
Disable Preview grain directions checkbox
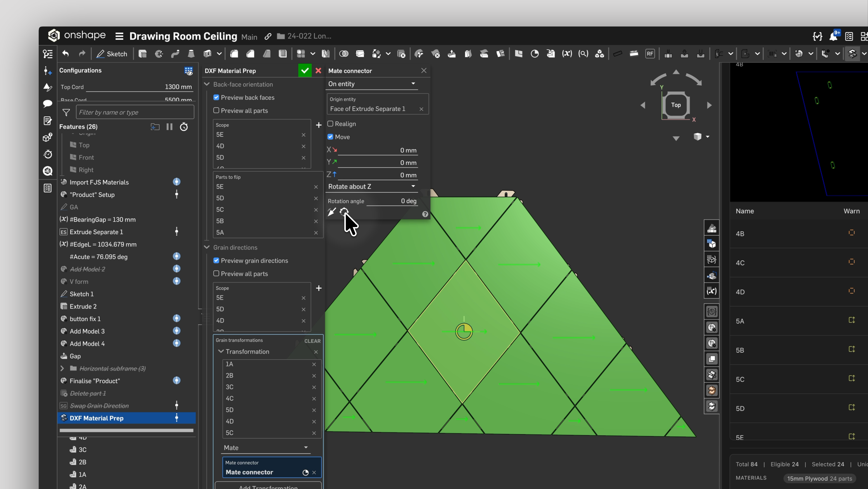pos(216,261)
